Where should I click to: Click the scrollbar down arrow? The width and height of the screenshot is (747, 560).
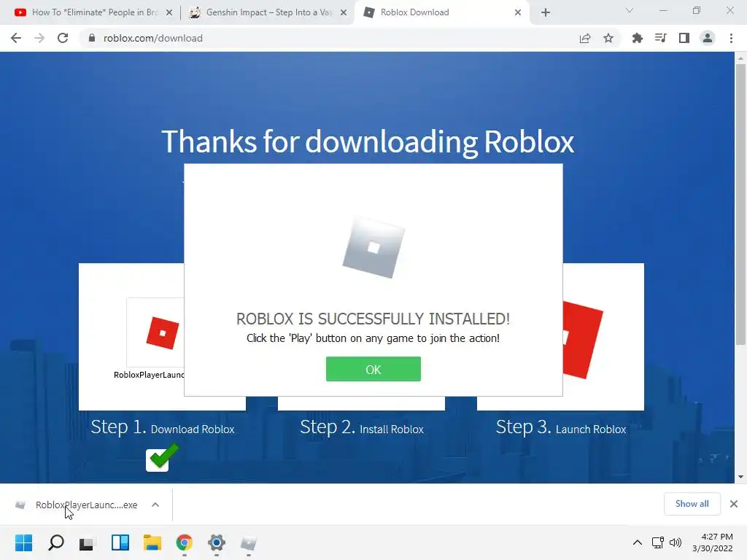(740, 477)
